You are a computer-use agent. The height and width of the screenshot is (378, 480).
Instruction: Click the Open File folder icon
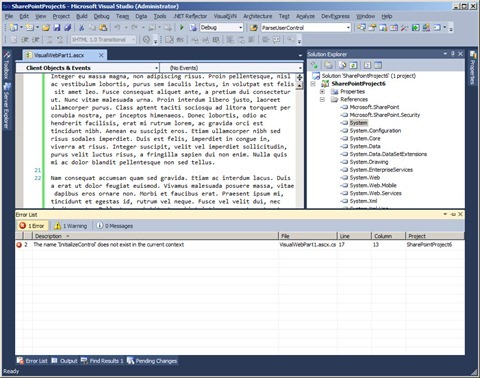46,28
